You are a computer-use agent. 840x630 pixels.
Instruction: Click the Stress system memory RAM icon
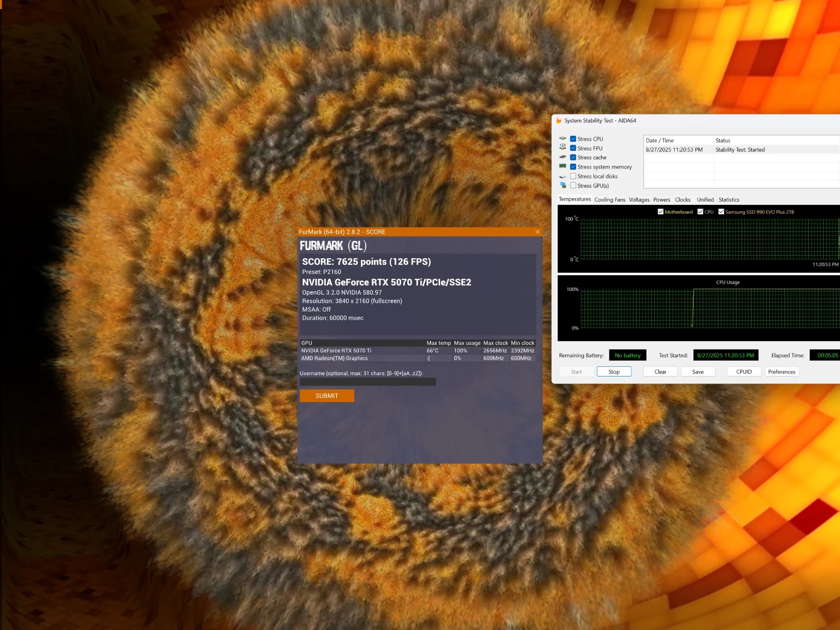pos(563,167)
